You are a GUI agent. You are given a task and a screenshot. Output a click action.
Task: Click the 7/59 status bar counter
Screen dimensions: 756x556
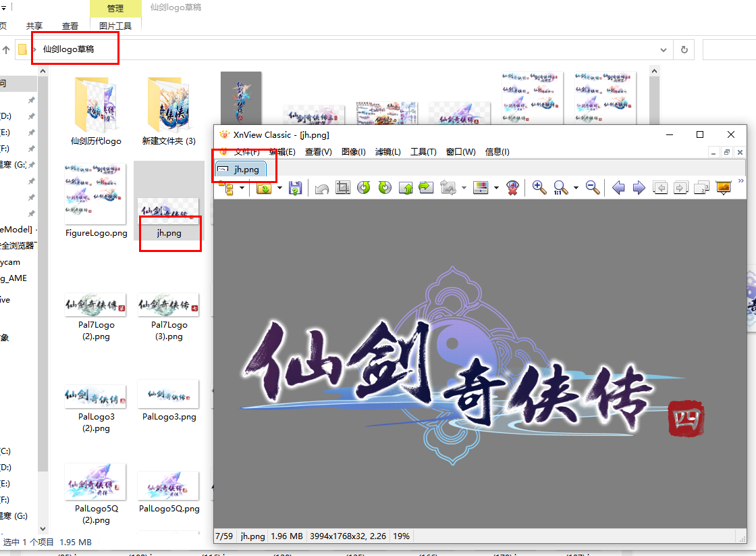pyautogui.click(x=224, y=536)
